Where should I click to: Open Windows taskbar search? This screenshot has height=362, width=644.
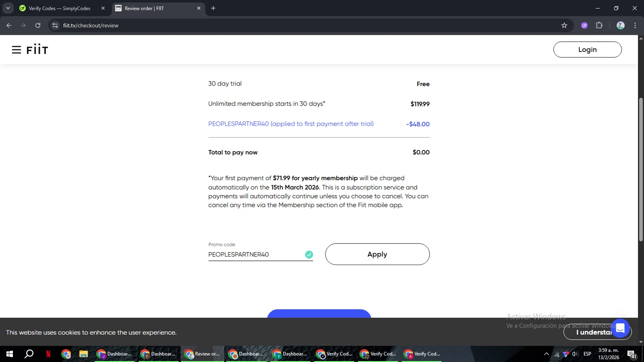tap(29, 354)
